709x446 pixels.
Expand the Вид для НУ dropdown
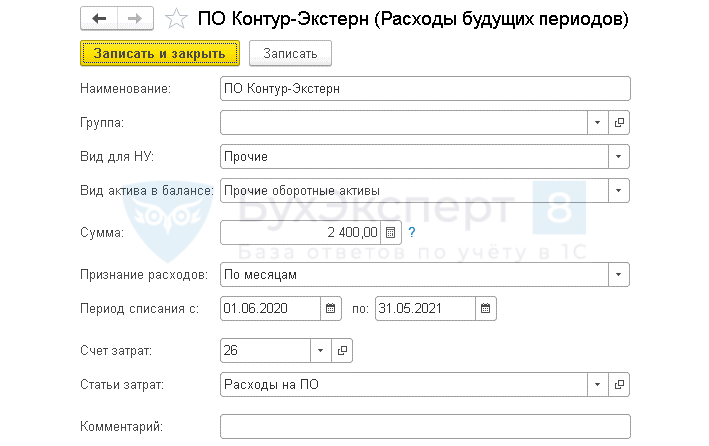[x=619, y=157]
